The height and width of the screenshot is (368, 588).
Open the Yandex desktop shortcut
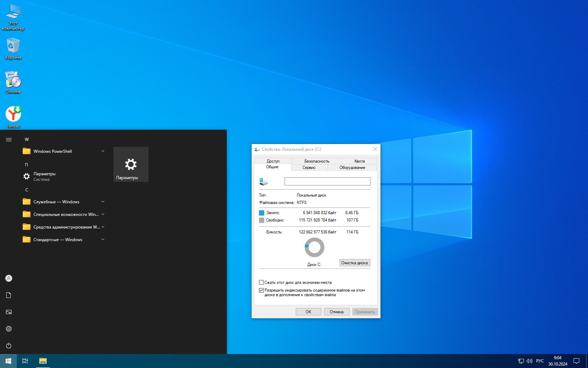[x=13, y=114]
